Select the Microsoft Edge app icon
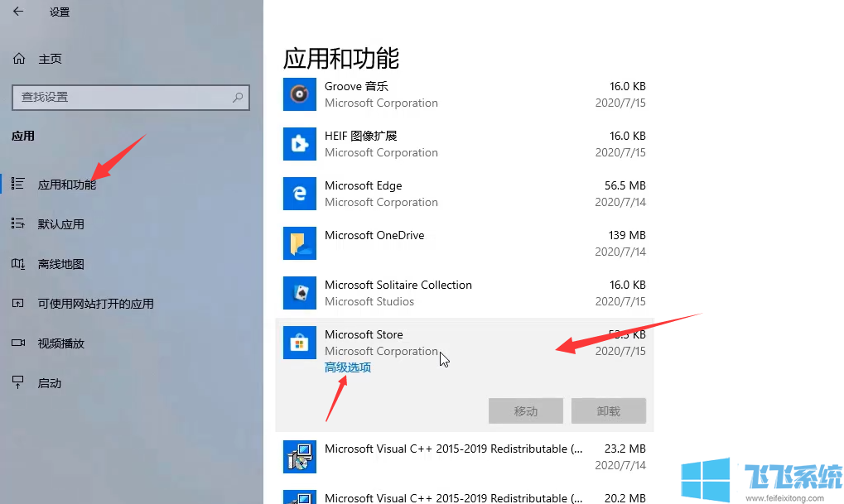 pos(299,194)
